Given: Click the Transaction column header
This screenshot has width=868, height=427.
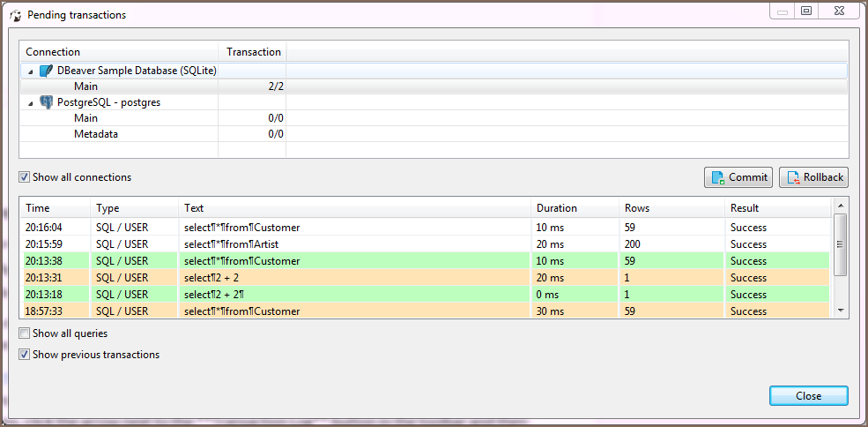Looking at the screenshot, I should click(253, 52).
